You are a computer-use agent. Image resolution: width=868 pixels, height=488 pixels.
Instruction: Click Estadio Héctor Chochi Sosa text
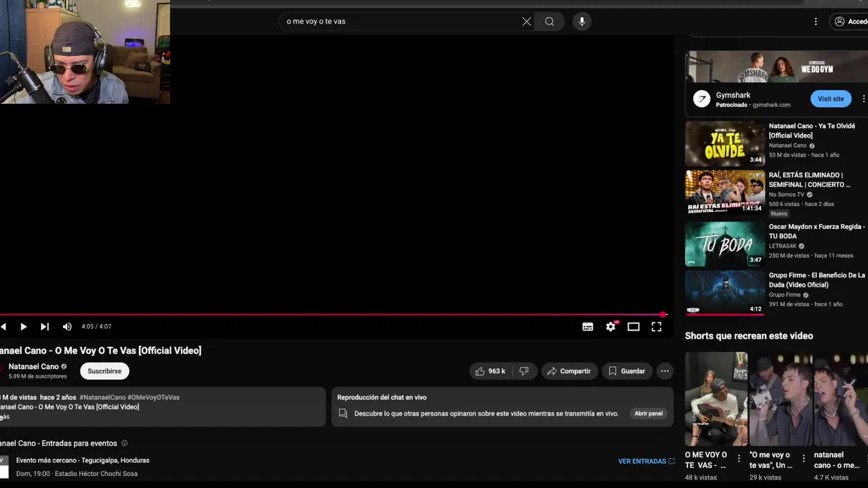pos(96,474)
